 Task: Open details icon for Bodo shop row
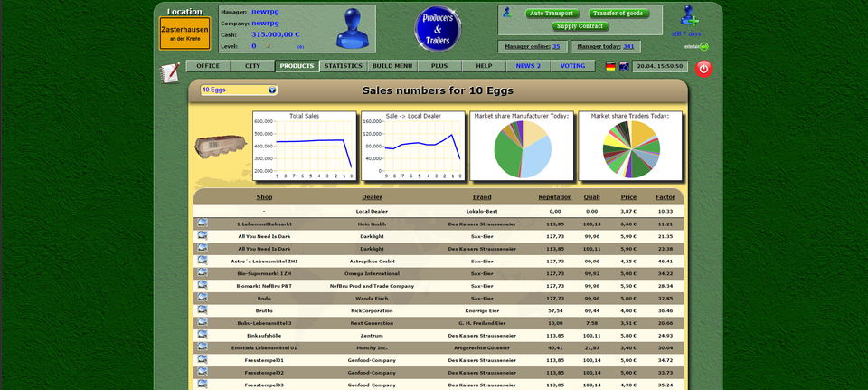(203, 297)
